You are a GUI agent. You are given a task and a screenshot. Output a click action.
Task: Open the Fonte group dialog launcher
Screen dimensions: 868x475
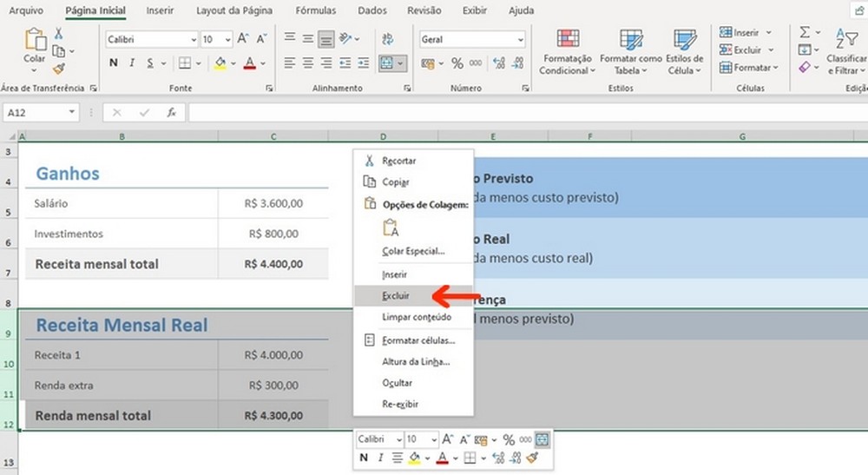click(269, 88)
